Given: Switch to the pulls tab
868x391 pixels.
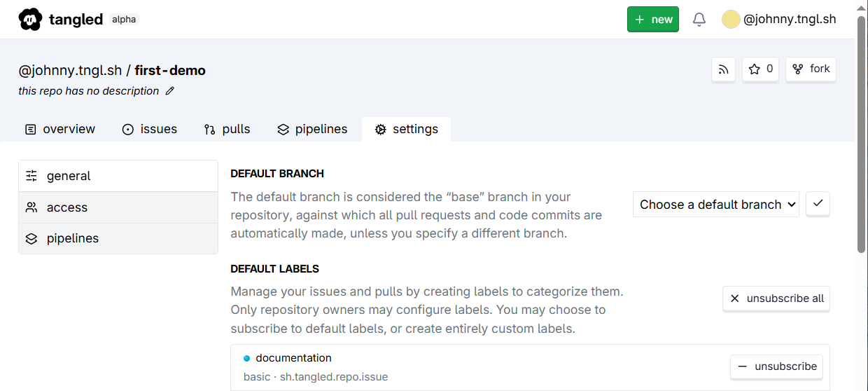Looking at the screenshot, I should tap(227, 129).
